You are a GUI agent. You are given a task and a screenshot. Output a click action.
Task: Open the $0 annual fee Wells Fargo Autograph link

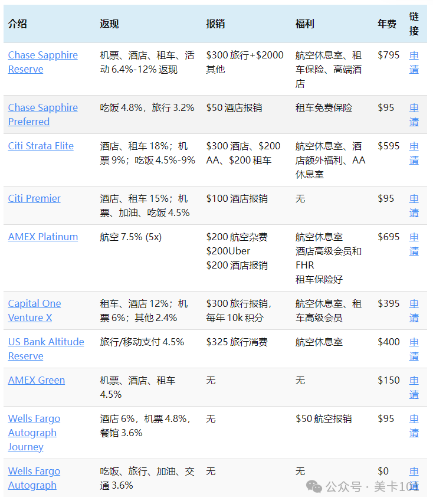pyautogui.click(x=34, y=478)
